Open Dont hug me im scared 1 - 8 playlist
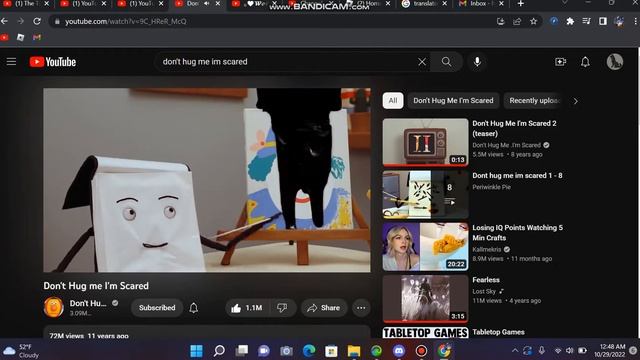Viewport: 640px width, 360px height. [517, 176]
